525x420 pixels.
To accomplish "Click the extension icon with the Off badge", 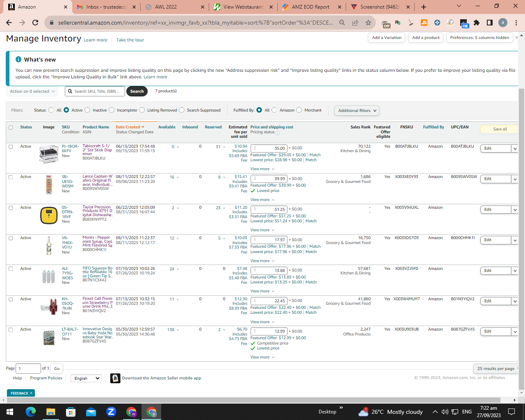I will coord(386,23).
